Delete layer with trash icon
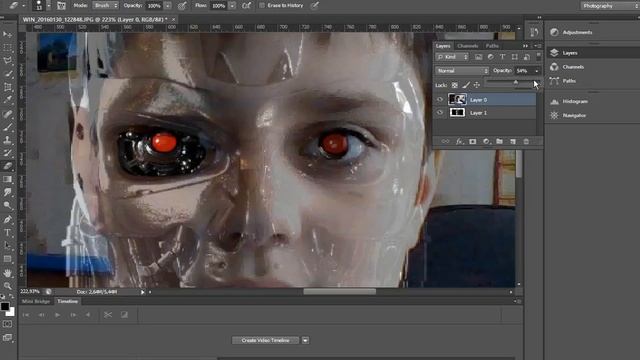The image size is (640, 360). (526, 141)
